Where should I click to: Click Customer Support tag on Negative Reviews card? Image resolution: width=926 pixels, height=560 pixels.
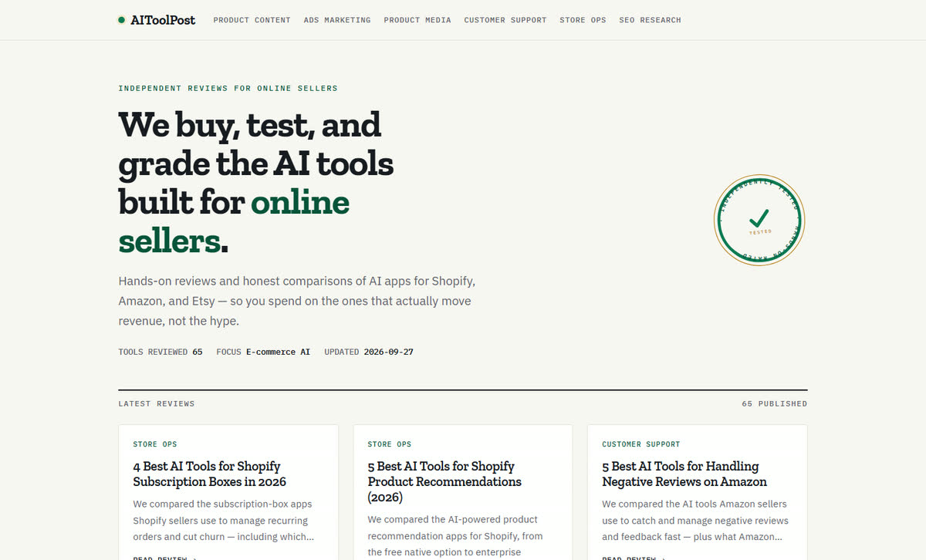pyautogui.click(x=641, y=444)
